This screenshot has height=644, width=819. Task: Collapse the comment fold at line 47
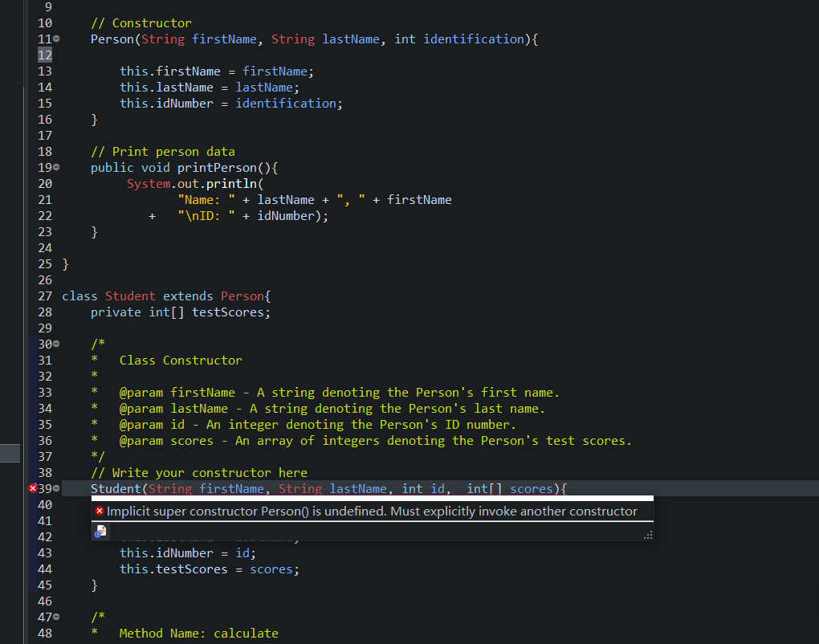point(56,617)
